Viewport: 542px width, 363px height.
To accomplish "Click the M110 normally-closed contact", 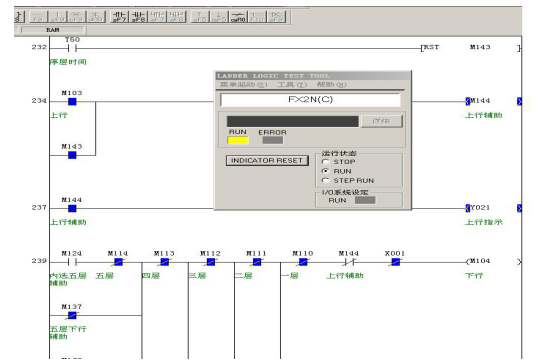I will (x=303, y=262).
